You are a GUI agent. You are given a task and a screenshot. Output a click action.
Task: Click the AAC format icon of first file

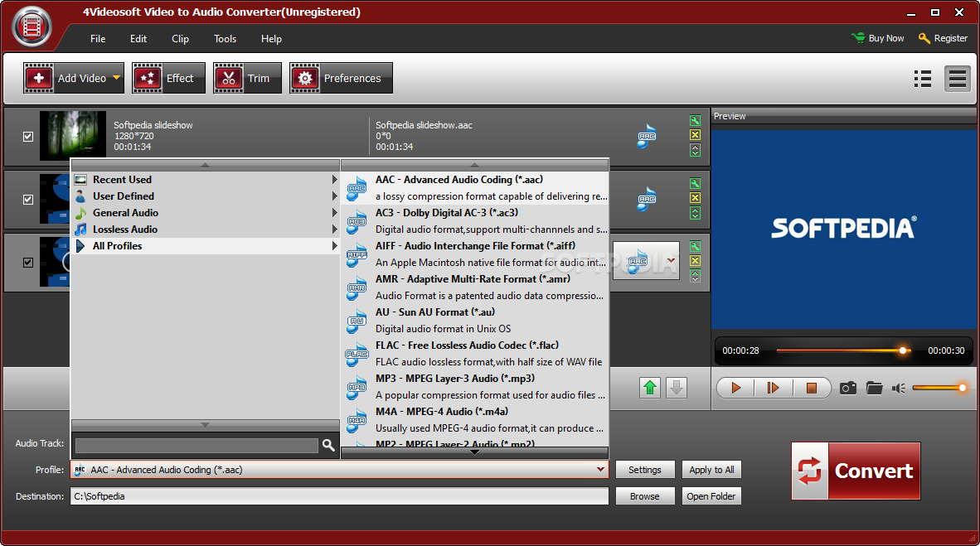[647, 136]
